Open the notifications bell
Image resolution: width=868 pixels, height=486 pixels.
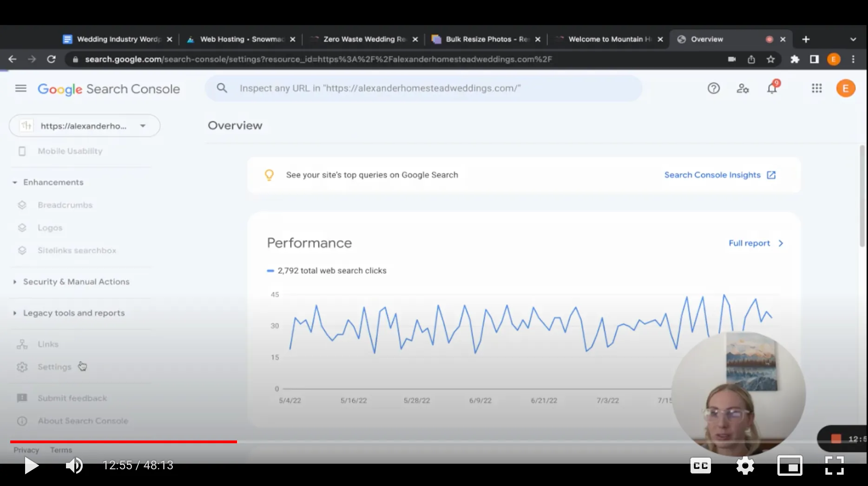click(x=772, y=88)
